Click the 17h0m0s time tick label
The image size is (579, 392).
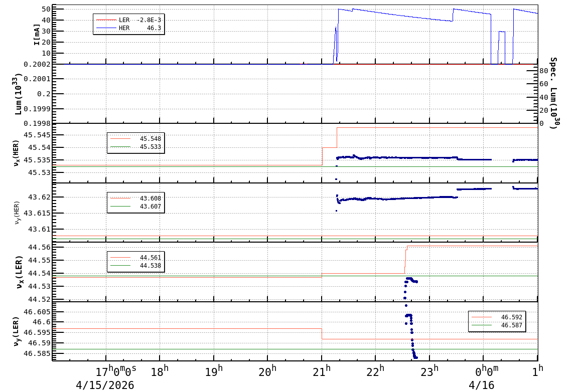pos(116,371)
